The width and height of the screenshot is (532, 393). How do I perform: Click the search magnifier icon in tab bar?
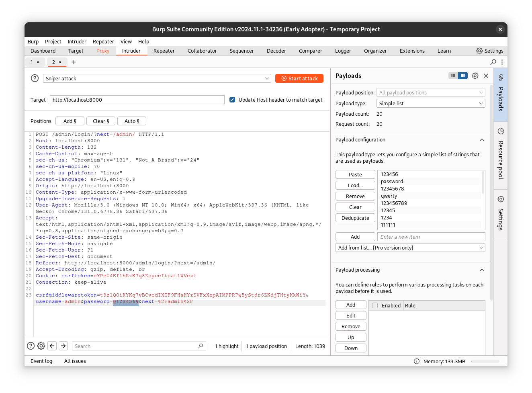point(493,62)
